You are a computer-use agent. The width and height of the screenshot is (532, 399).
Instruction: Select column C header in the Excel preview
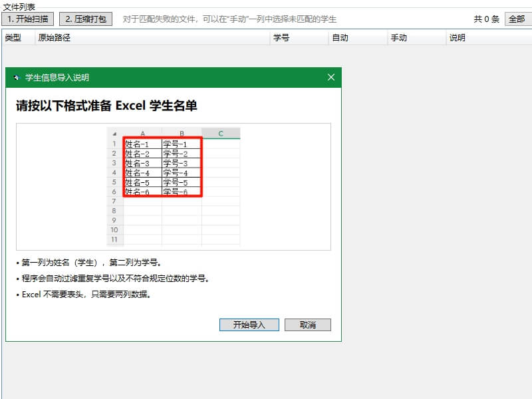click(x=222, y=133)
